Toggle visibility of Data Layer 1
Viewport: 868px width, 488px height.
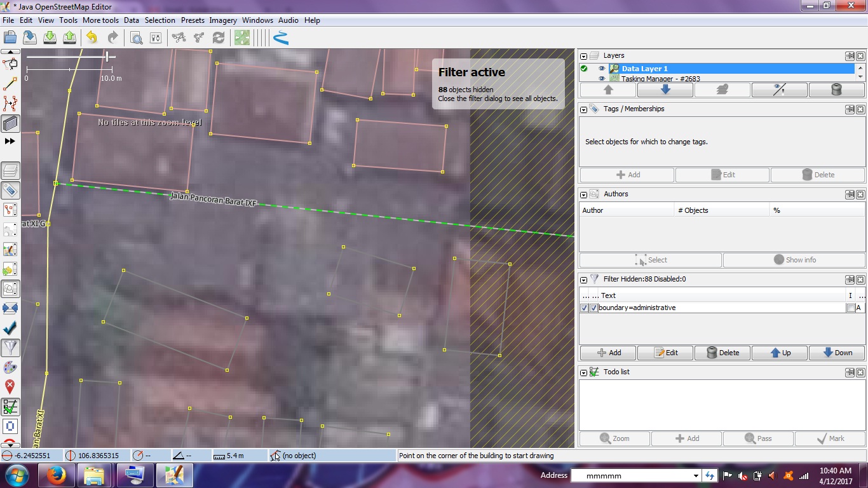point(601,69)
